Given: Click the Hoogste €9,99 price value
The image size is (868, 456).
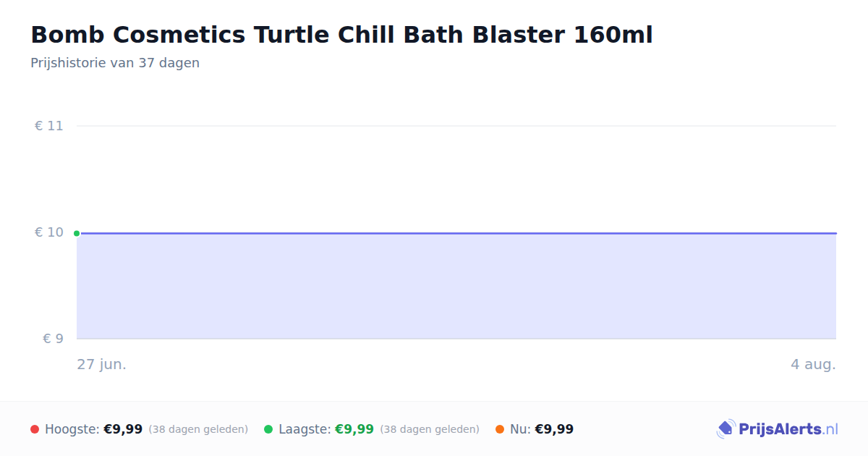Looking at the screenshot, I should pyautogui.click(x=123, y=429).
